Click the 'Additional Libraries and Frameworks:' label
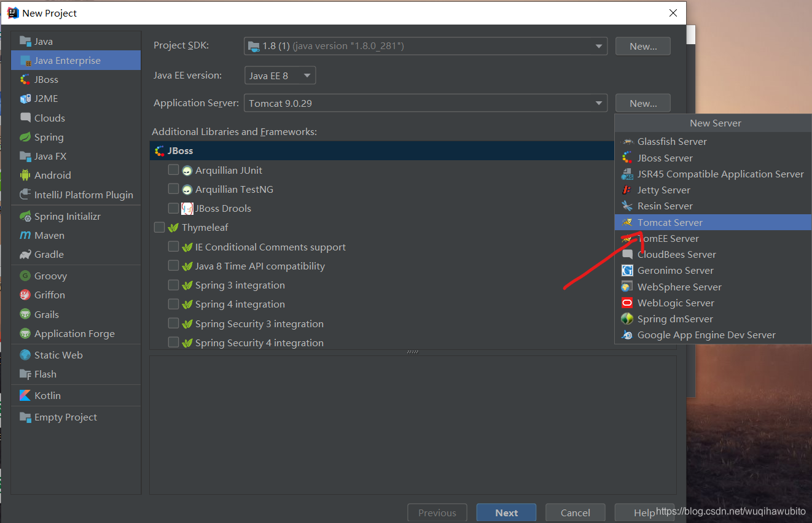The height and width of the screenshot is (523, 812). pyautogui.click(x=234, y=131)
